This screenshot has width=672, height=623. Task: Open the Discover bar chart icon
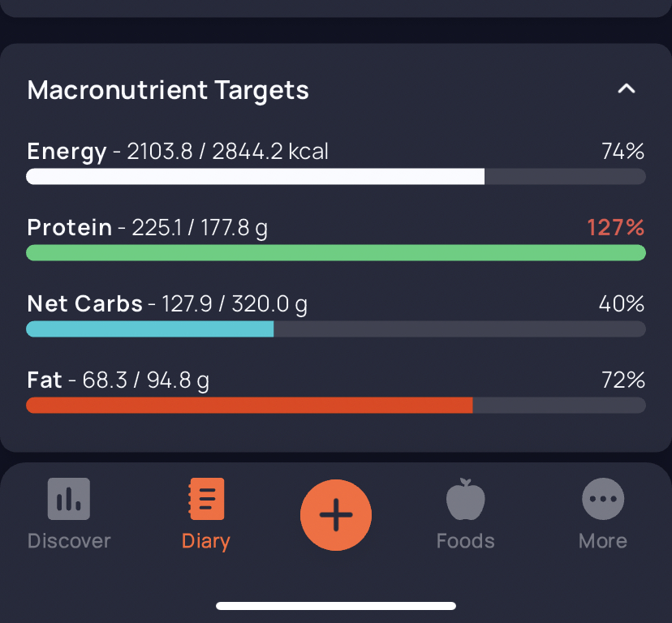tap(69, 499)
